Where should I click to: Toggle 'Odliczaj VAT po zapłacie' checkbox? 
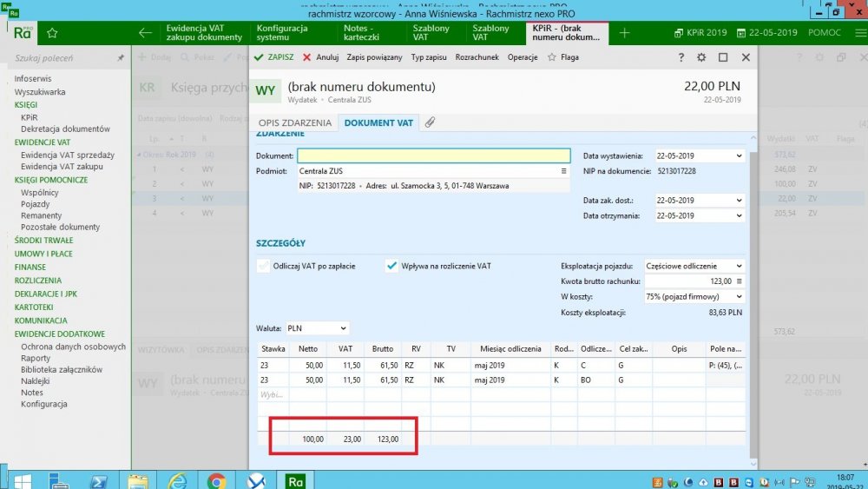(x=264, y=267)
